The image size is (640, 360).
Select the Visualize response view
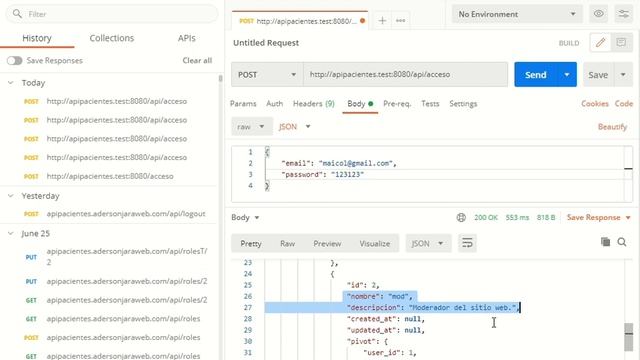click(x=375, y=243)
